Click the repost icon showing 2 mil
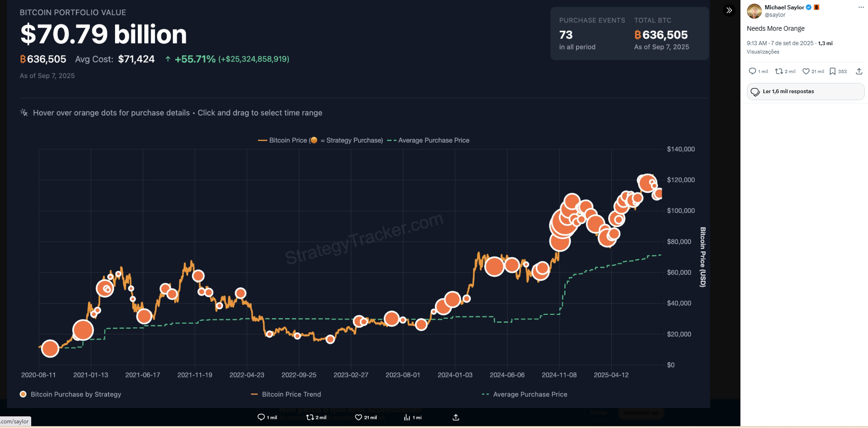This screenshot has width=868, height=428. (780, 71)
